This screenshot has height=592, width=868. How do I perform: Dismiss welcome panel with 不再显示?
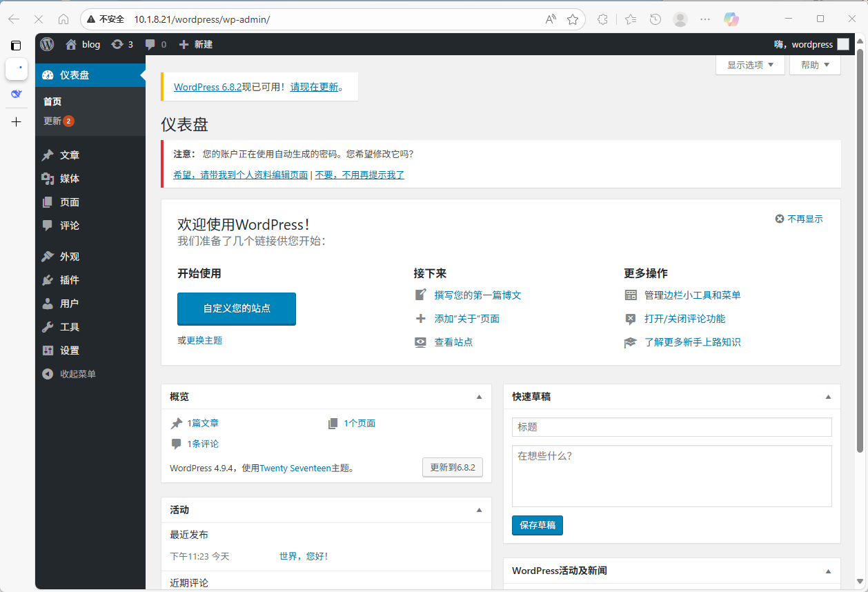pyautogui.click(x=799, y=219)
